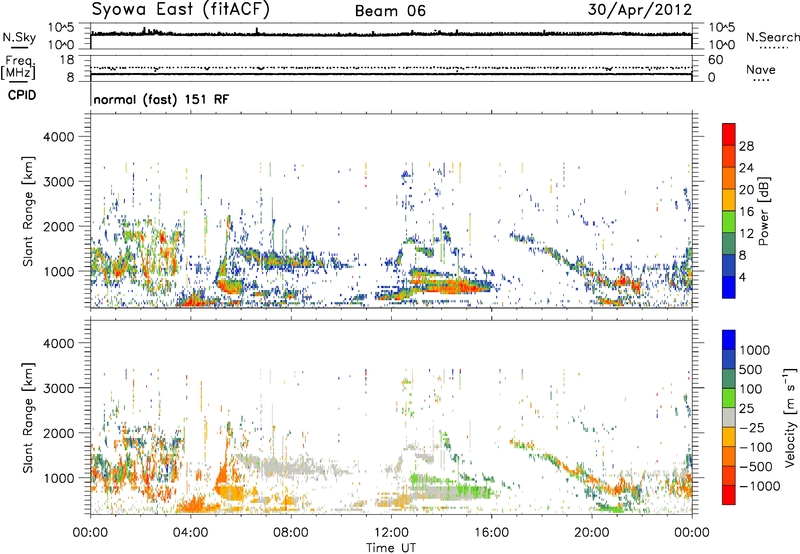The height and width of the screenshot is (554, 800).
Task: Click the '16' tick on Power scale
Action: (746, 212)
